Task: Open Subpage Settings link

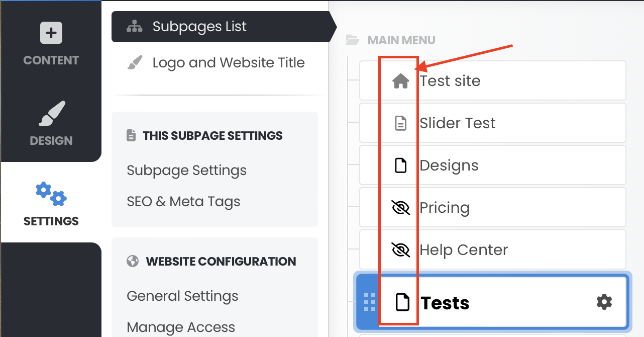Action: point(187,171)
